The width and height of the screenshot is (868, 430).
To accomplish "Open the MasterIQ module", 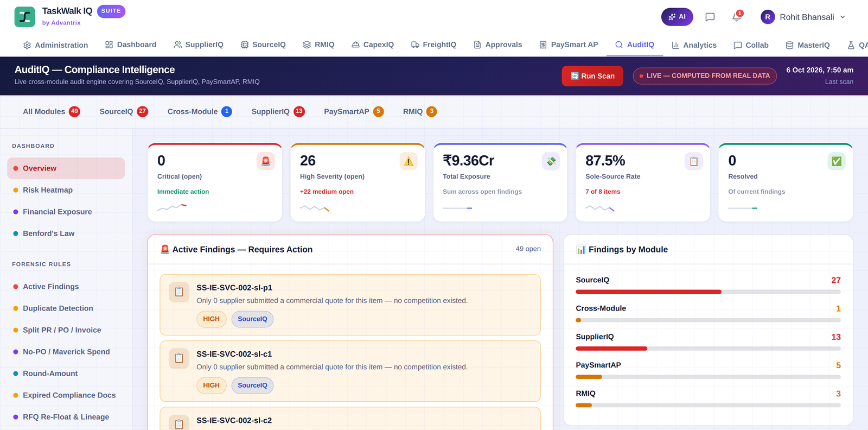I will [x=808, y=45].
